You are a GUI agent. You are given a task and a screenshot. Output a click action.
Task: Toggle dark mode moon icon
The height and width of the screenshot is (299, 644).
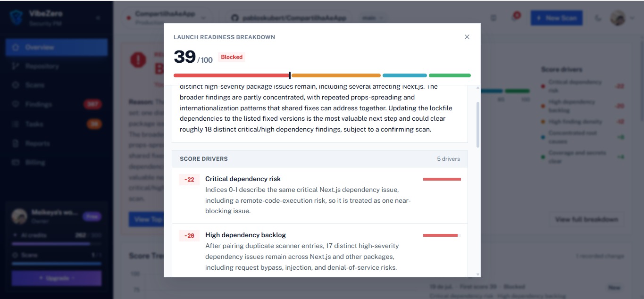[598, 18]
